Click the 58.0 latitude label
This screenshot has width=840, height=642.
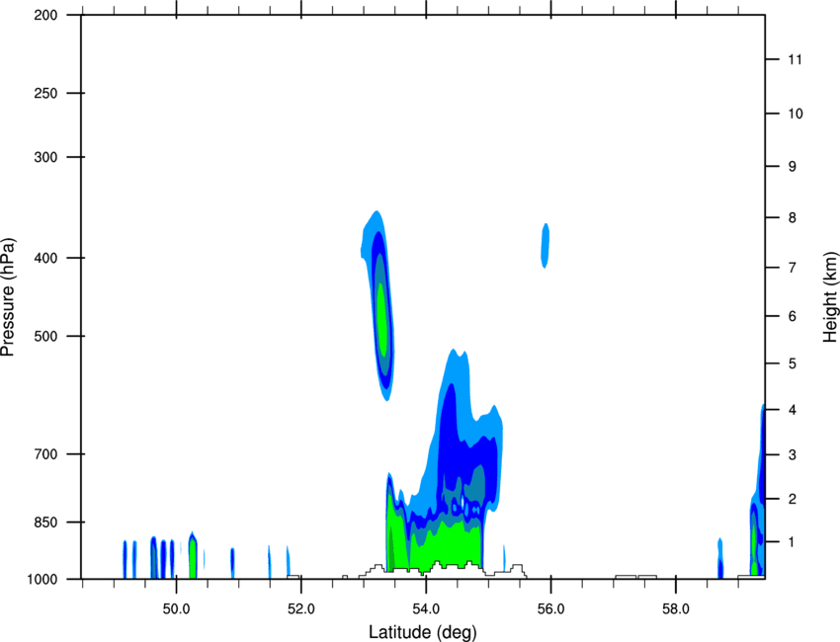click(676, 609)
